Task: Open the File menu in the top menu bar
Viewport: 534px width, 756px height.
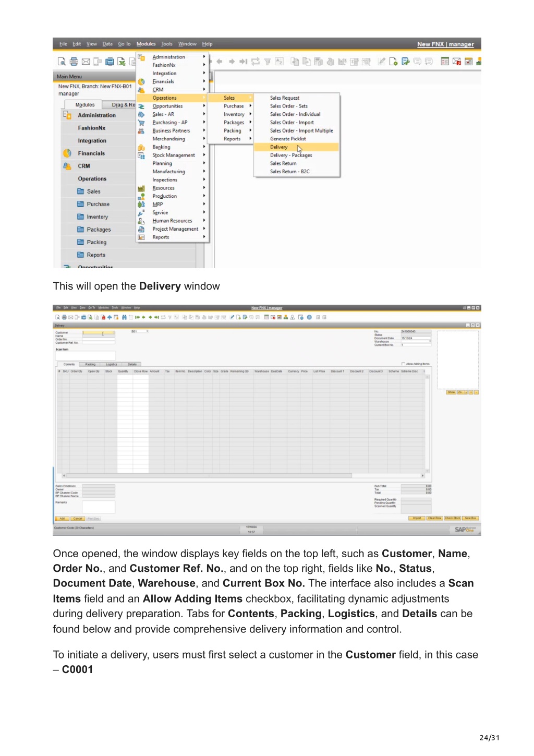Action: [x=63, y=44]
